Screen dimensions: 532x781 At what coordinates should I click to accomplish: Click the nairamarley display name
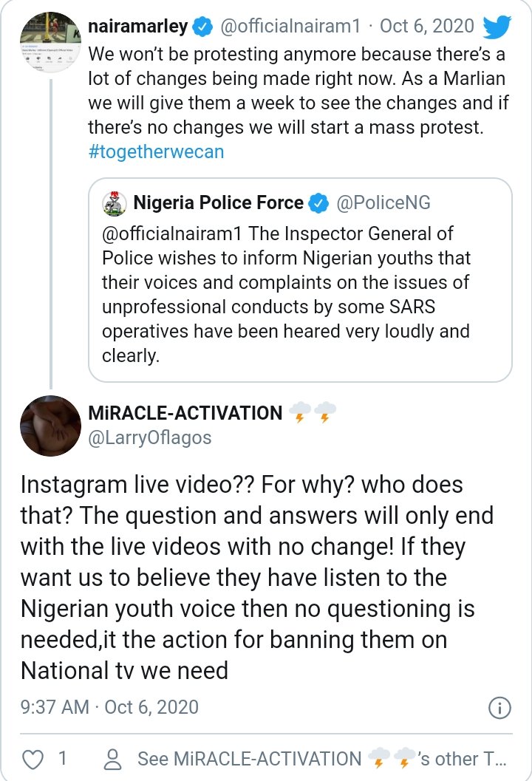point(138,27)
